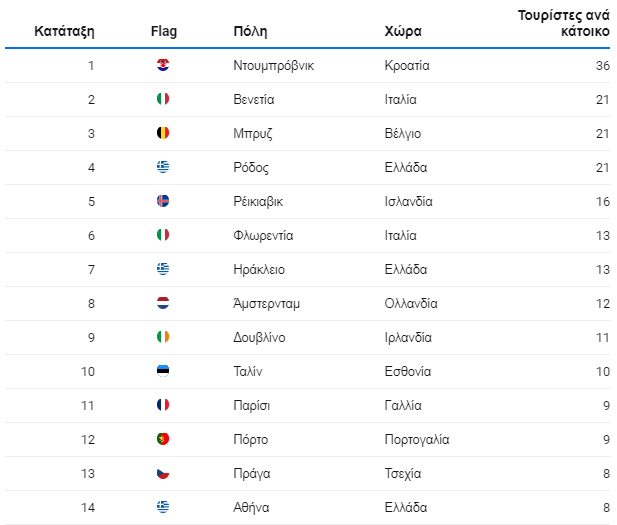Sort by the Χώρα column header
The width and height of the screenshot is (617, 525).
coord(403,31)
